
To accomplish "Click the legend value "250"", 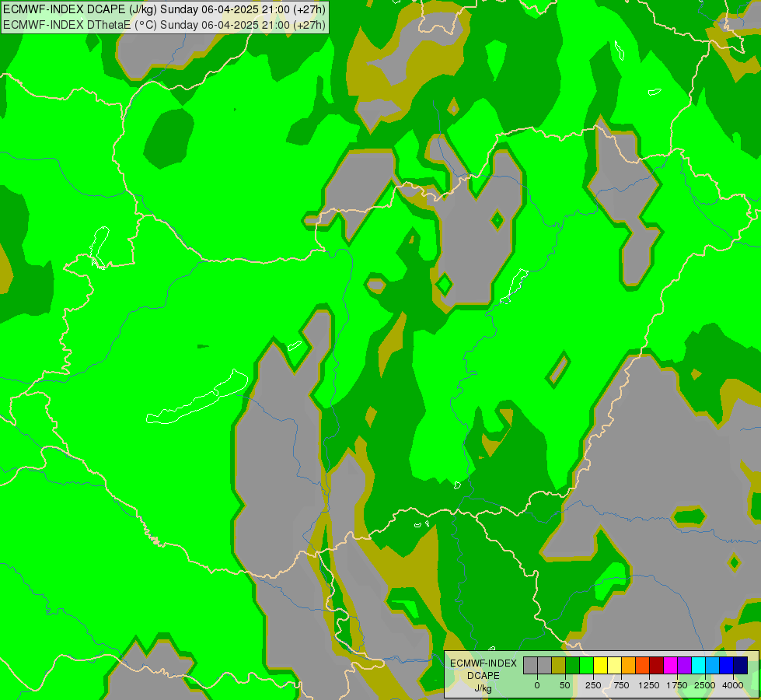I will click(x=593, y=685).
